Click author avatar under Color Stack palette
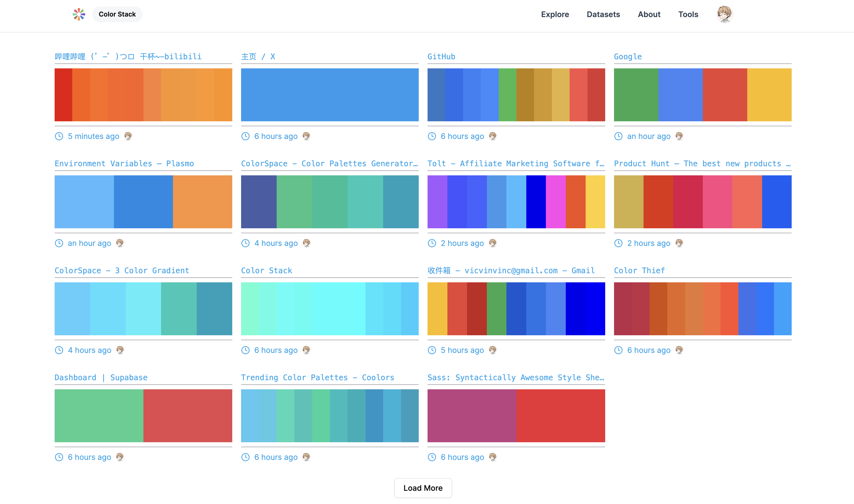This screenshot has height=504, width=854. [x=306, y=350]
